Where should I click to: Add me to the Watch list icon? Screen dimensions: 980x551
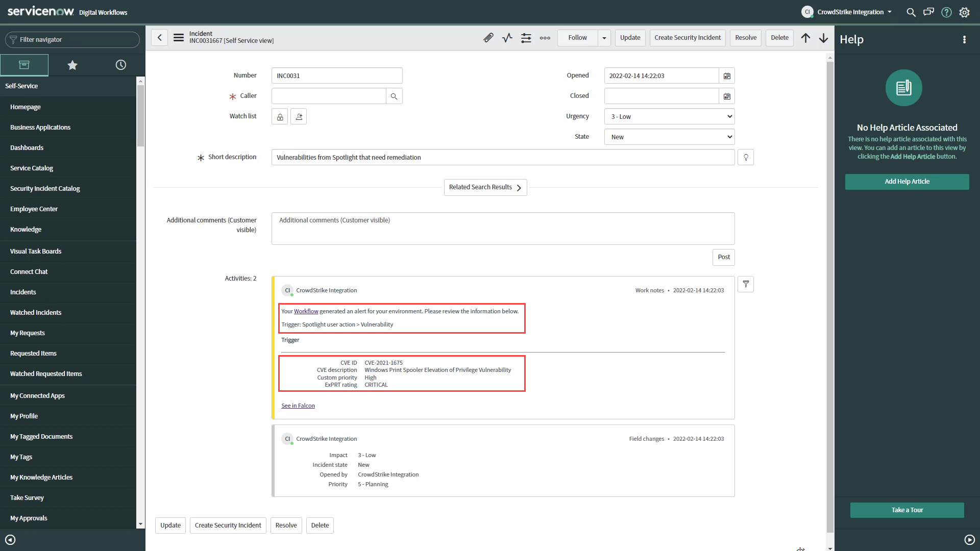pyautogui.click(x=299, y=117)
